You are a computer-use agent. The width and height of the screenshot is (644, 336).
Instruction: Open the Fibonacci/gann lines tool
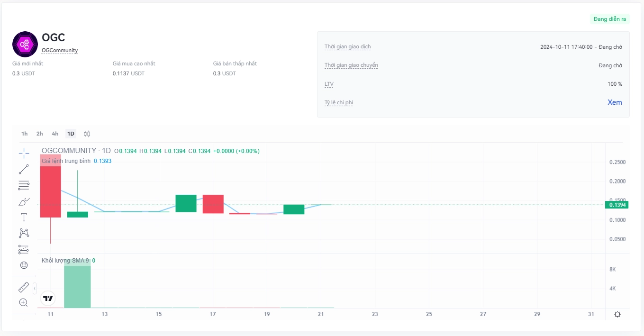(24, 185)
